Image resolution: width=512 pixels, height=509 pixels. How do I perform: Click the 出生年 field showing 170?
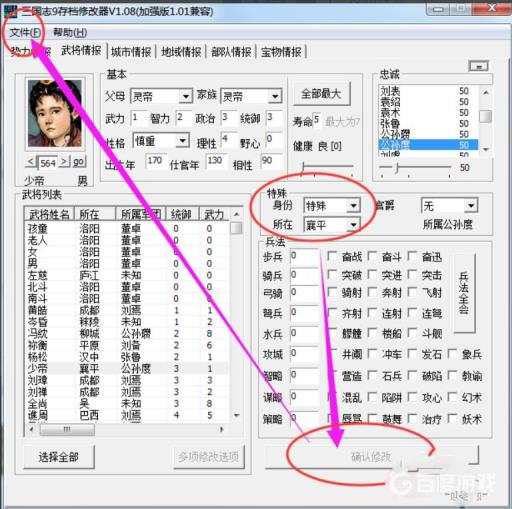click(x=156, y=161)
